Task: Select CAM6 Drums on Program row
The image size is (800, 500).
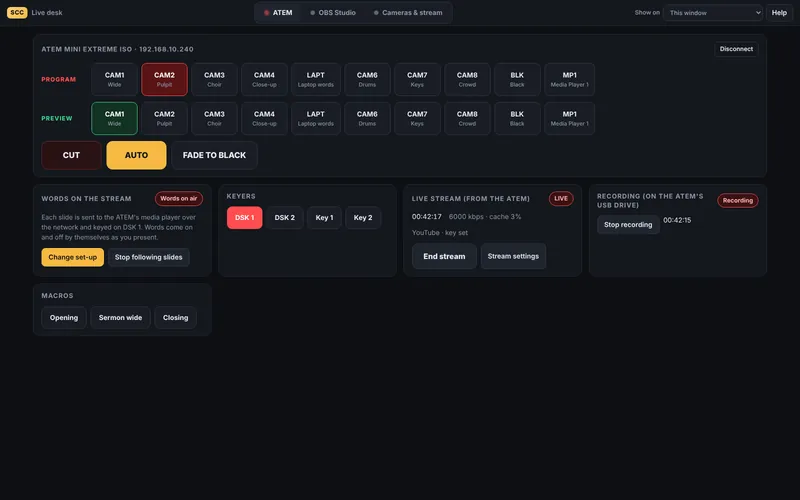Action: click(367, 79)
